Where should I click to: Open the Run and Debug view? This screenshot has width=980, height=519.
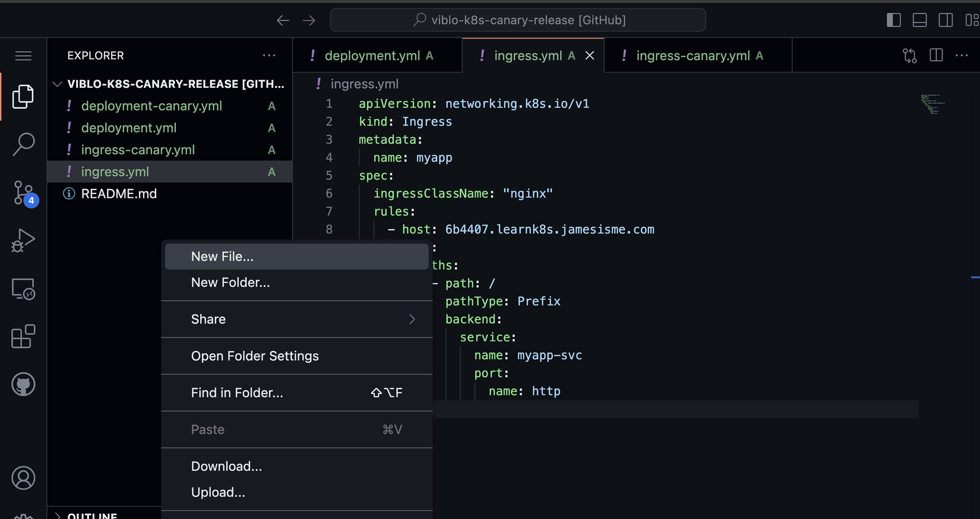tap(23, 240)
